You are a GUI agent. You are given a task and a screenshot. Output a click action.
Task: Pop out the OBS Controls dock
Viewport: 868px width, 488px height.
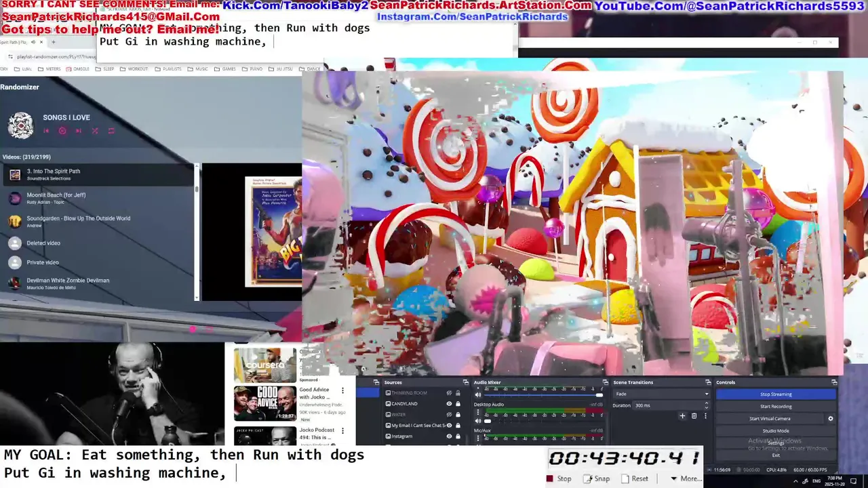[834, 382]
